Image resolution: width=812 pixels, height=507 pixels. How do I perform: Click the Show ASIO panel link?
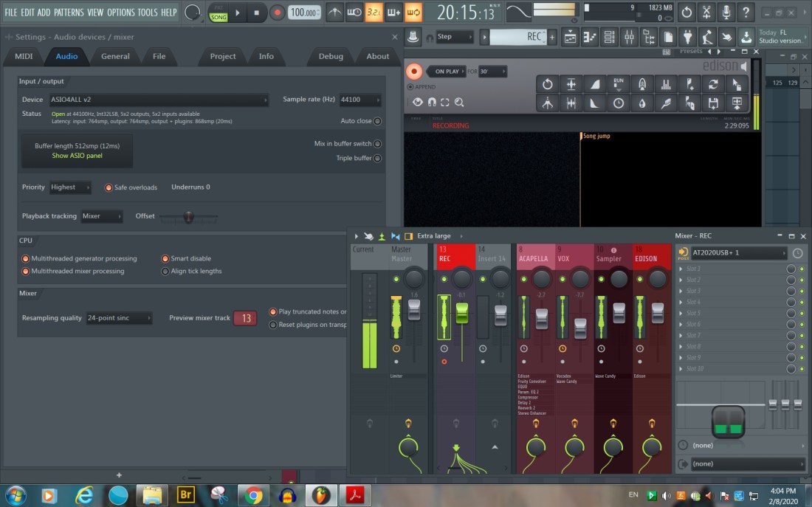[78, 156]
